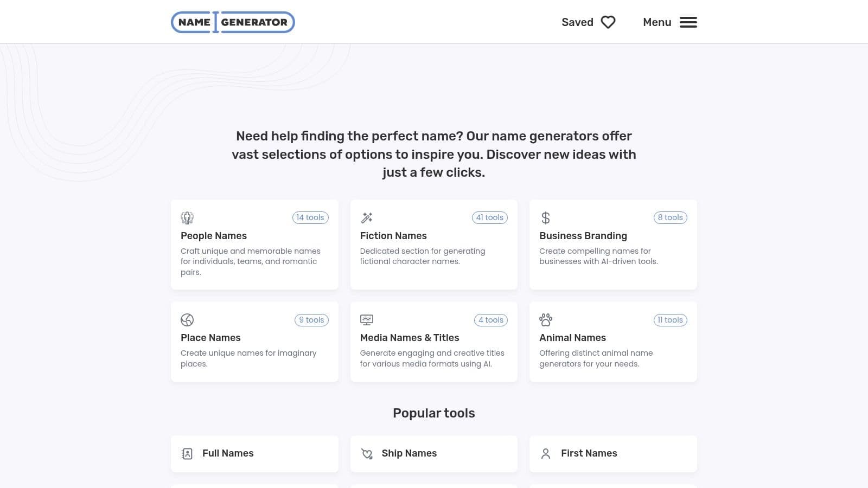
Task: Click the People Names group icon
Action: point(187,217)
